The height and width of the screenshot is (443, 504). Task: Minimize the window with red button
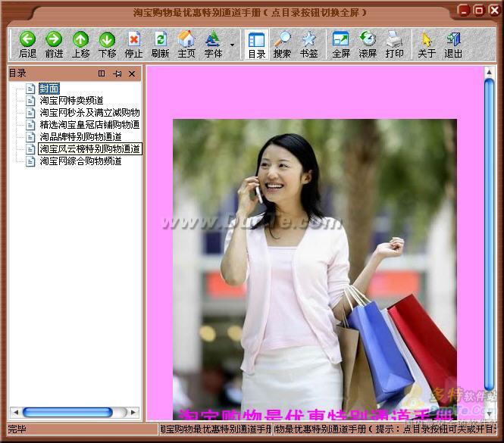[463, 11]
